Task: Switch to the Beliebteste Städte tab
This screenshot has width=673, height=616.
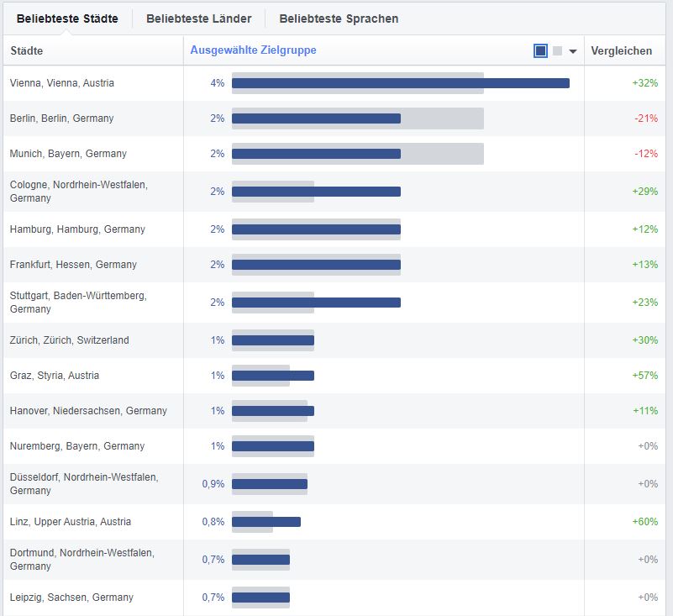Action: (67, 18)
